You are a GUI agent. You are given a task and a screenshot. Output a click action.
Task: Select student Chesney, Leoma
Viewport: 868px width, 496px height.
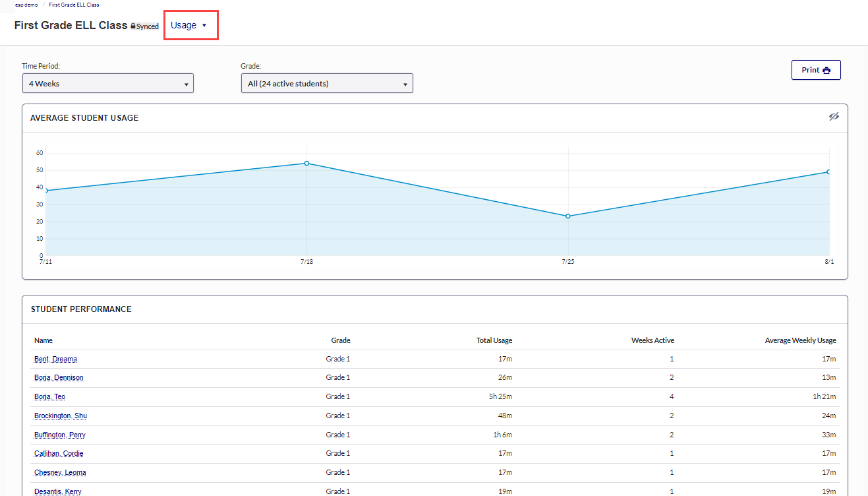60,472
